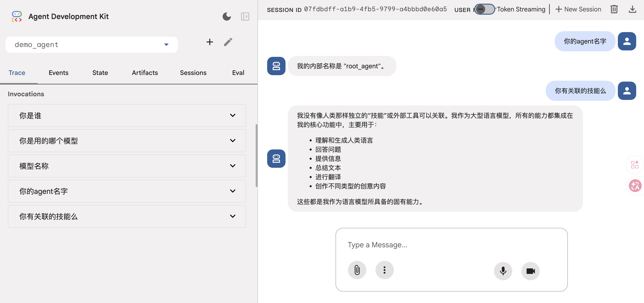This screenshot has width=644, height=303.
Task: Click the Invocations heading
Action: click(x=26, y=94)
